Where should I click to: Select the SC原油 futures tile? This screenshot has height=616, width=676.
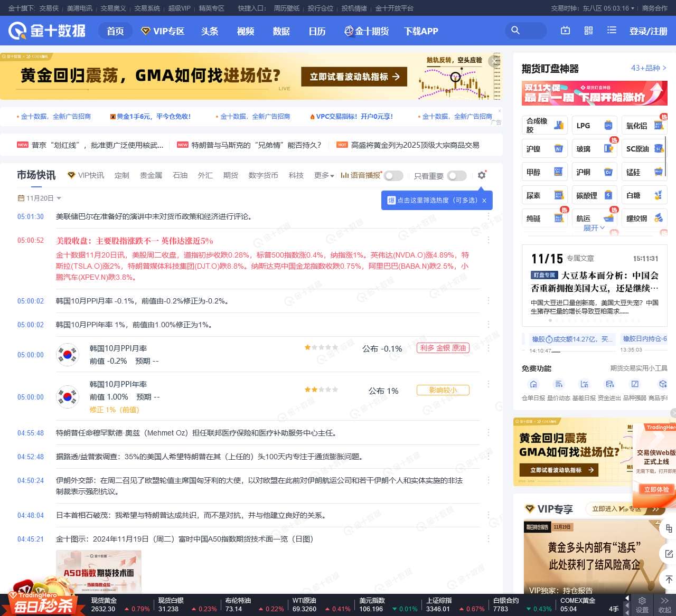[x=644, y=149]
